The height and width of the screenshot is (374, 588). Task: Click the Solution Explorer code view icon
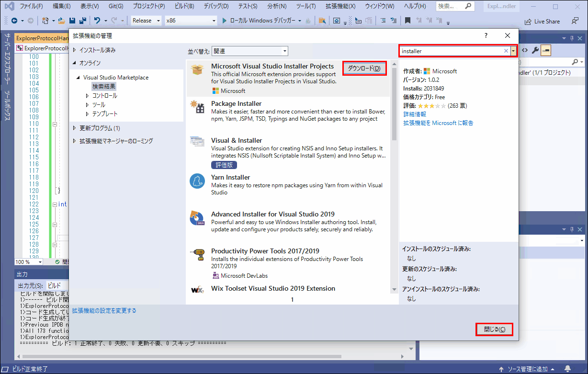coord(525,50)
